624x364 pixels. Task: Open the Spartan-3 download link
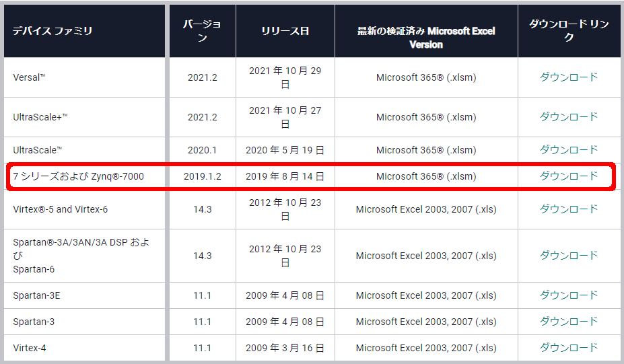pyautogui.click(x=569, y=322)
